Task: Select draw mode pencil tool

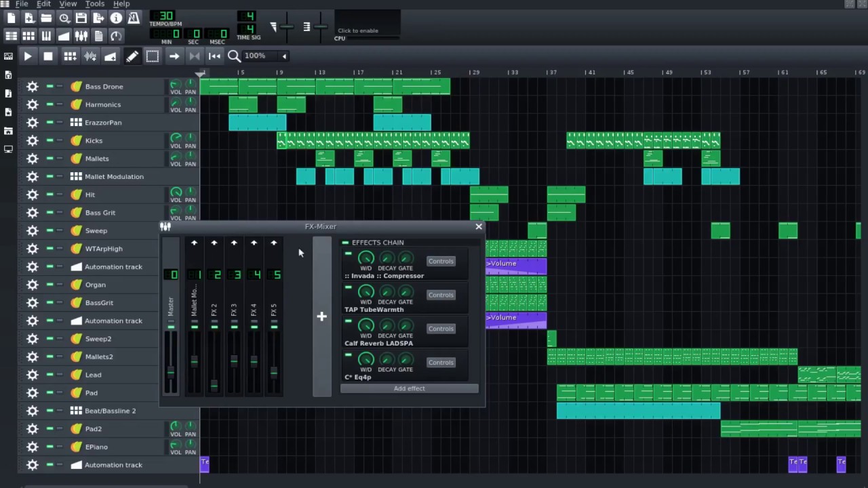Action: coord(132,56)
